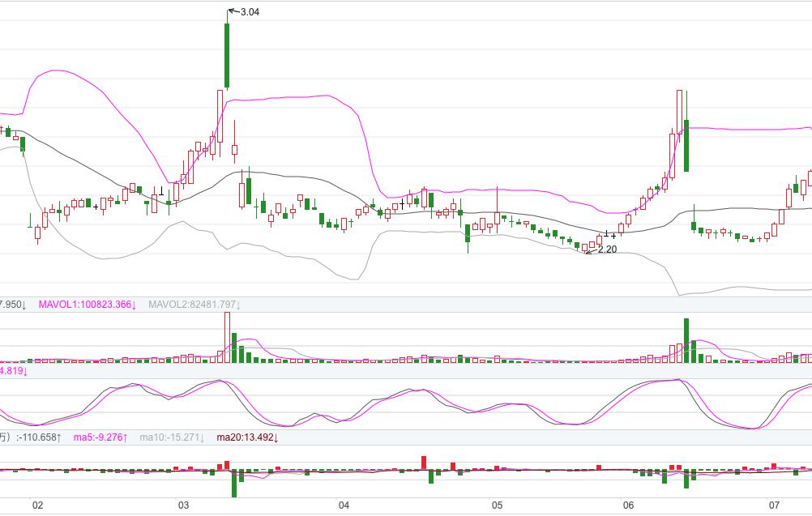812x516 pixels.
Task: Select date label 05 on the time axis
Action: click(x=497, y=505)
